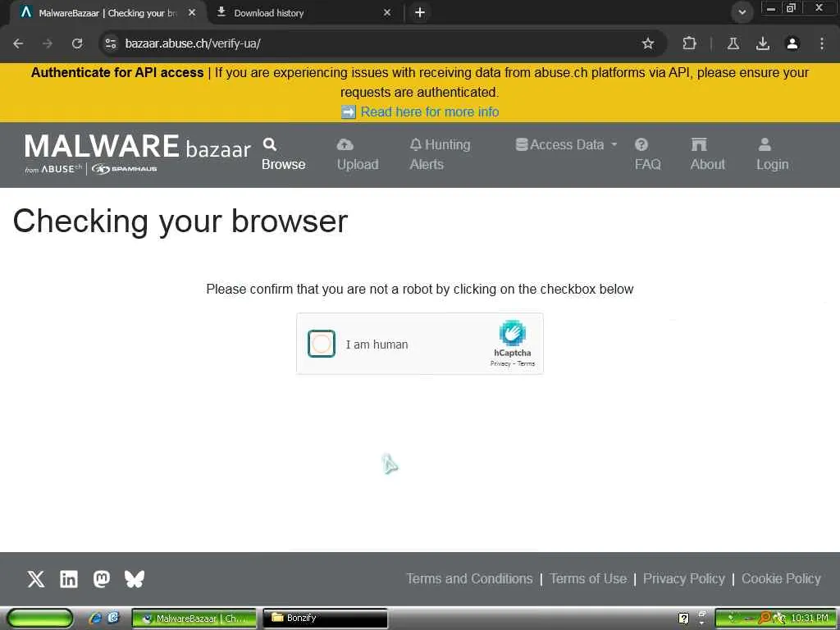Bookmark this page with the star
Image resolution: width=840 pixels, height=630 pixels.
(x=648, y=43)
